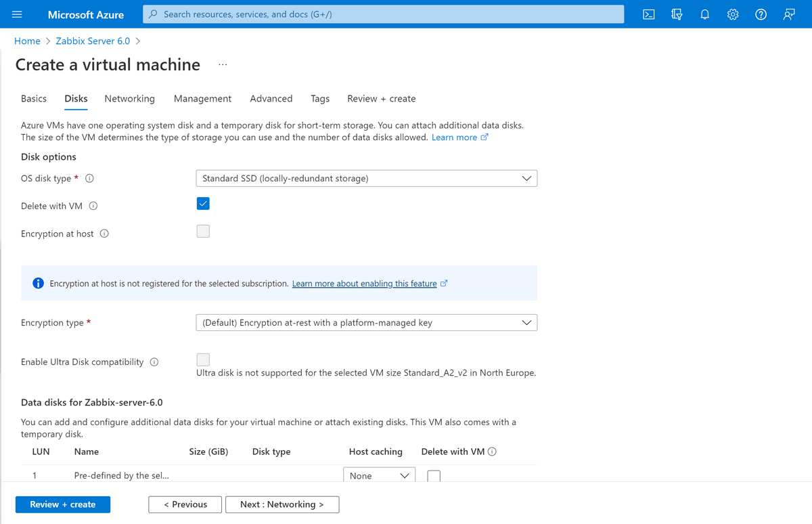Click external link icon after enabling this feature
Image resolution: width=812 pixels, height=524 pixels.
[x=444, y=284]
